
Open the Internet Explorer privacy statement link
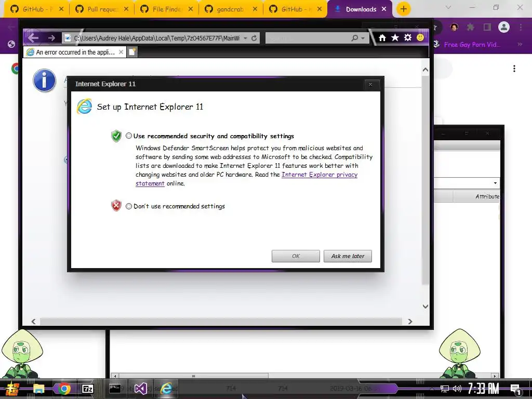coord(320,175)
